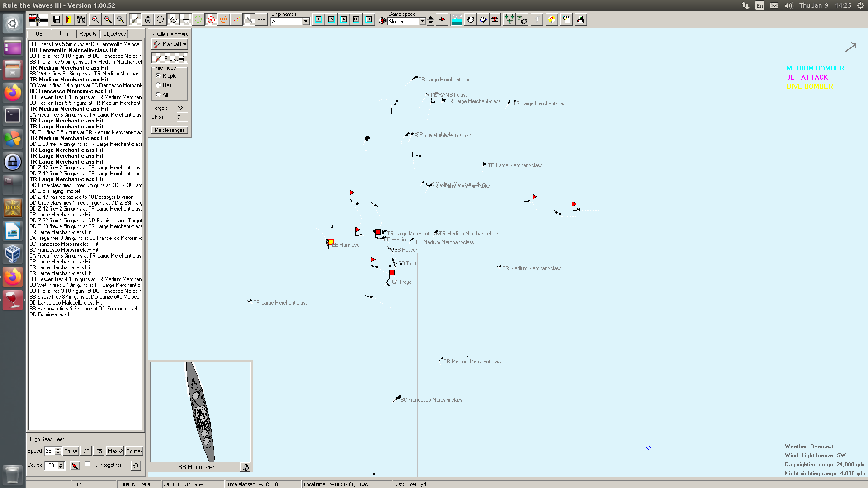The image size is (868, 488).
Task: Open the weather and sea view icon
Action: (457, 19)
